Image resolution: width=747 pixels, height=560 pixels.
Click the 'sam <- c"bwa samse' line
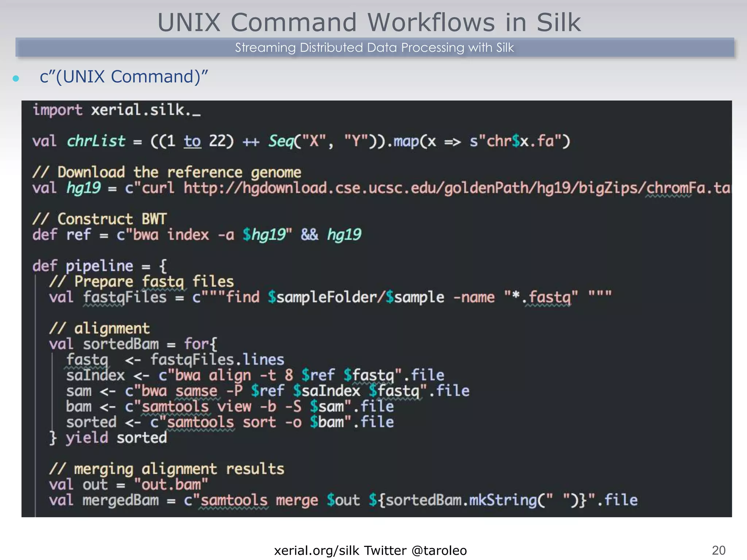[x=267, y=391]
